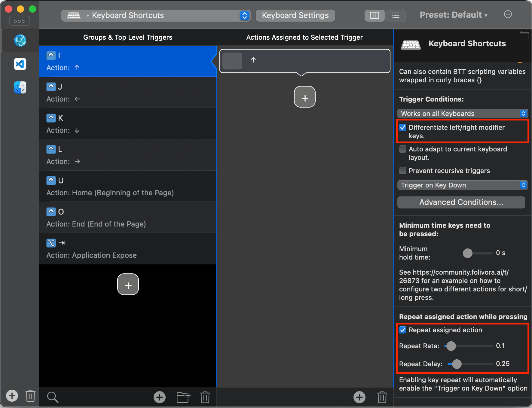Select the Finder app icon in sidebar
This screenshot has width=532, height=408.
click(x=20, y=87)
